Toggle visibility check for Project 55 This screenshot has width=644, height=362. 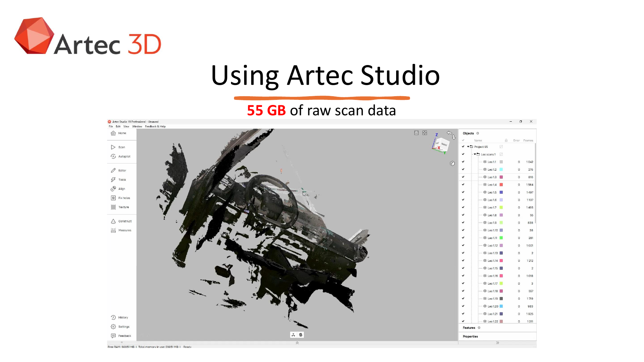click(463, 146)
